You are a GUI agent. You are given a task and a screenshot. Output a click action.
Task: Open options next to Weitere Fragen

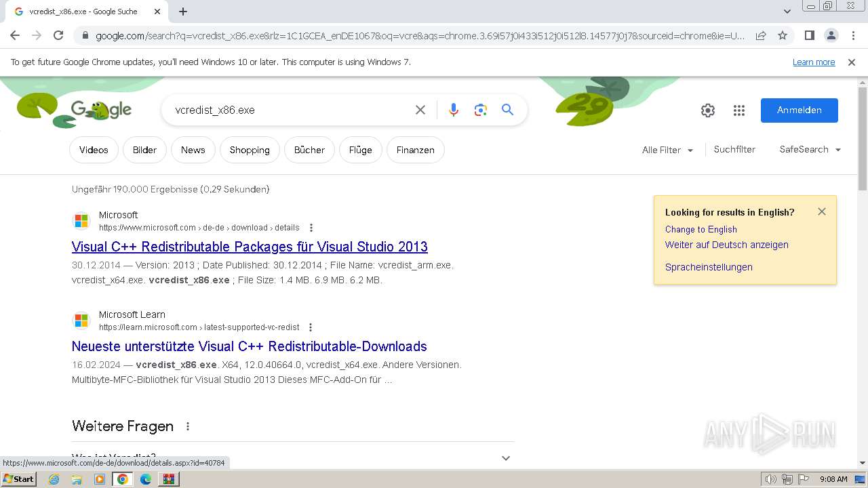coord(188,426)
